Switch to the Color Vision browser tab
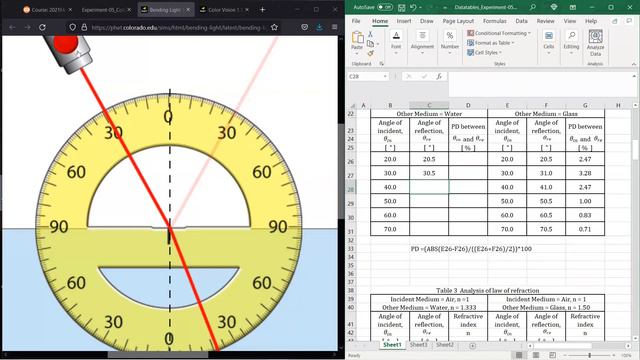Viewport: 640px width, 360px height. (224, 9)
